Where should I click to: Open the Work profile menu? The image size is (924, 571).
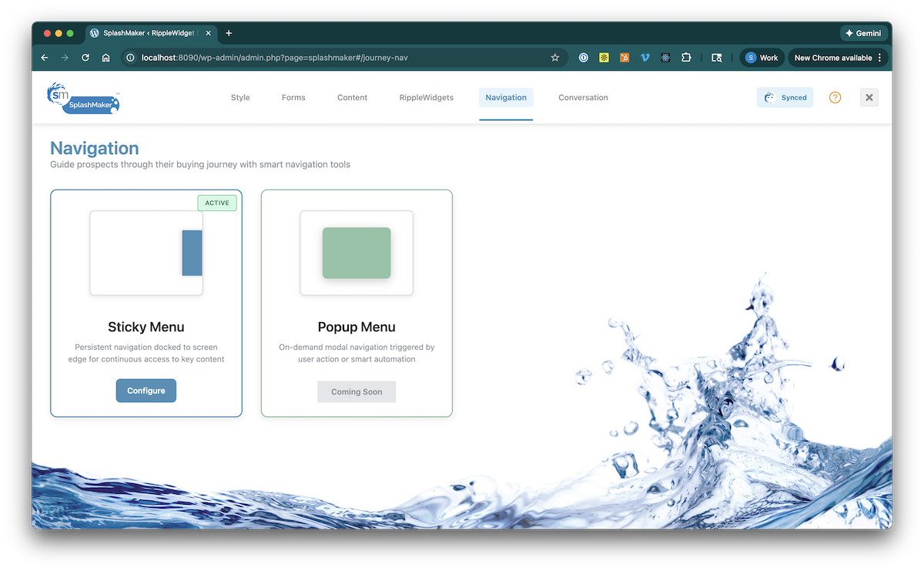click(762, 58)
